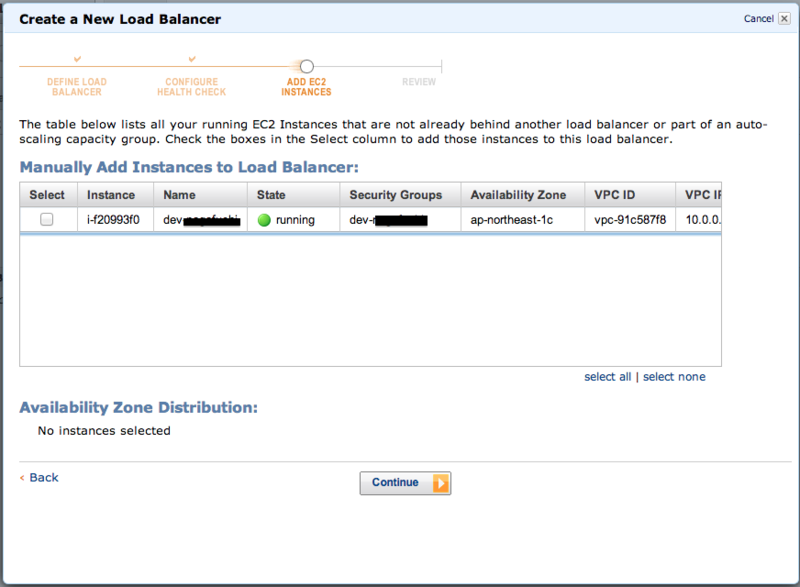800x587 pixels.
Task: Check the Select box for instance i-f20993f0
Action: [x=46, y=219]
